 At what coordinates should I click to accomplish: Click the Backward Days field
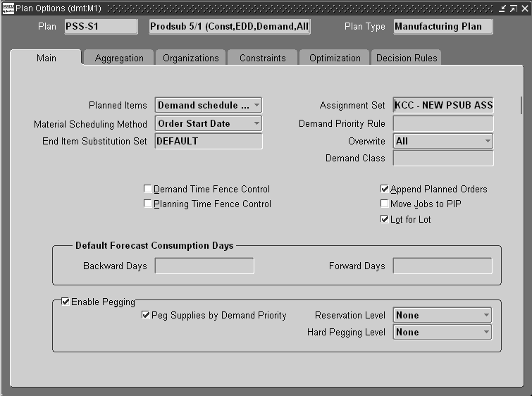(204, 266)
